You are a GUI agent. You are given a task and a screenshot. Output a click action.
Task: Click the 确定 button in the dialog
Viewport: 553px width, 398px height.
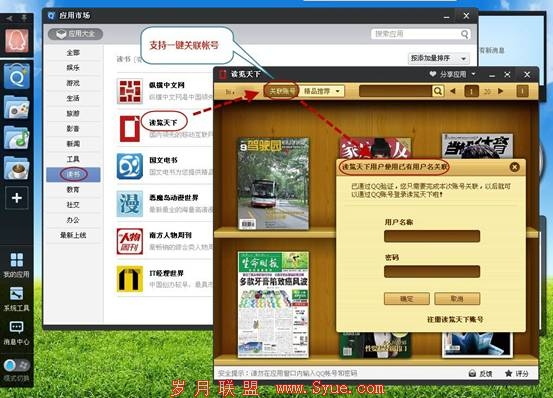point(407,299)
